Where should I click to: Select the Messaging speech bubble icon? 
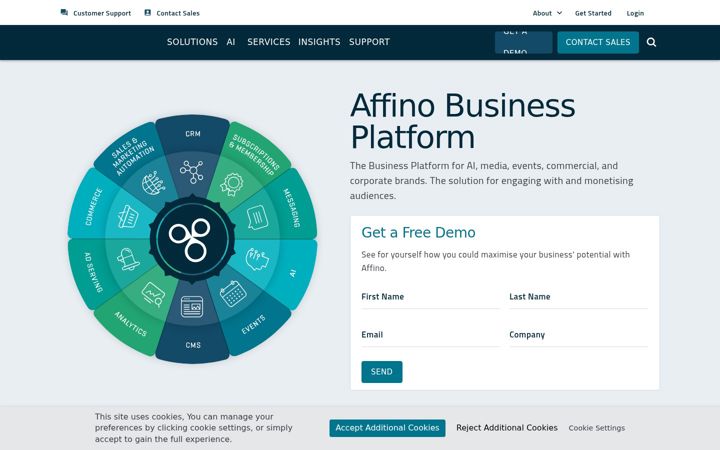tap(257, 218)
